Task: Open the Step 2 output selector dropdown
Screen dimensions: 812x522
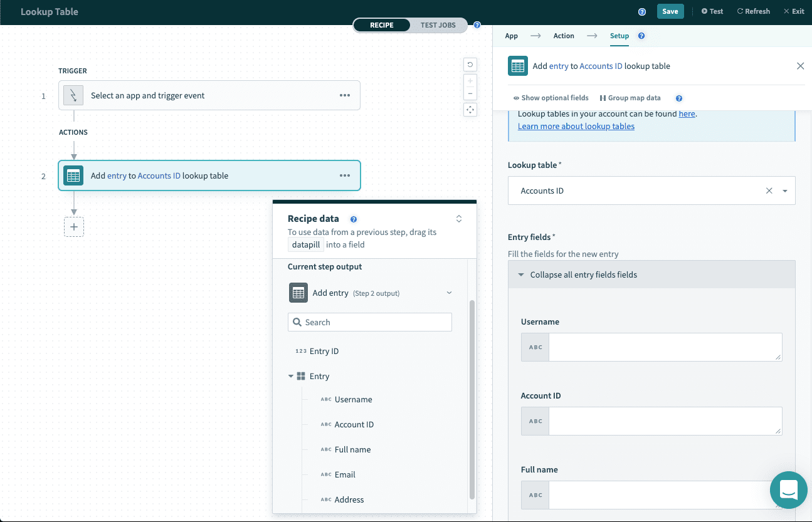Action: coord(448,293)
